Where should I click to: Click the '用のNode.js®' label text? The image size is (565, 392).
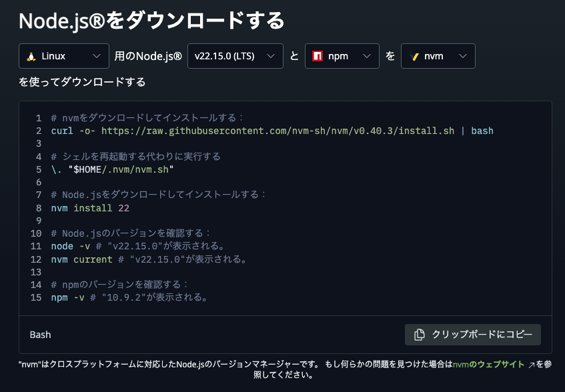tap(148, 56)
